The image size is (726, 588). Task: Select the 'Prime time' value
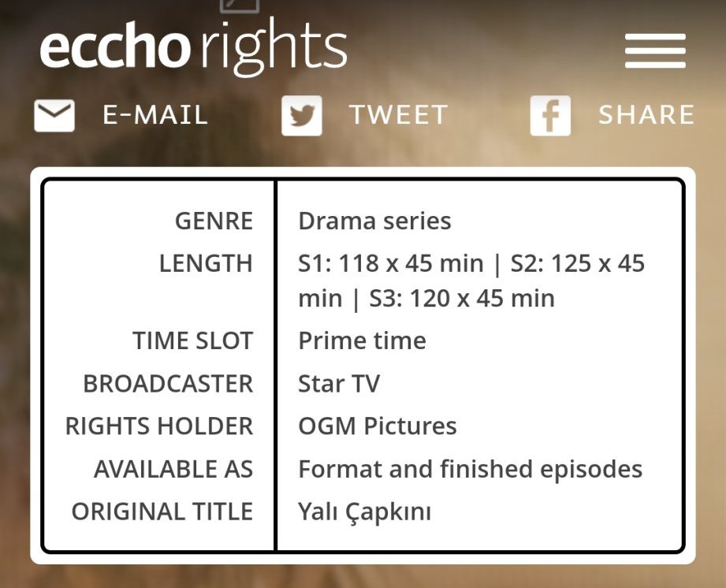coord(362,341)
